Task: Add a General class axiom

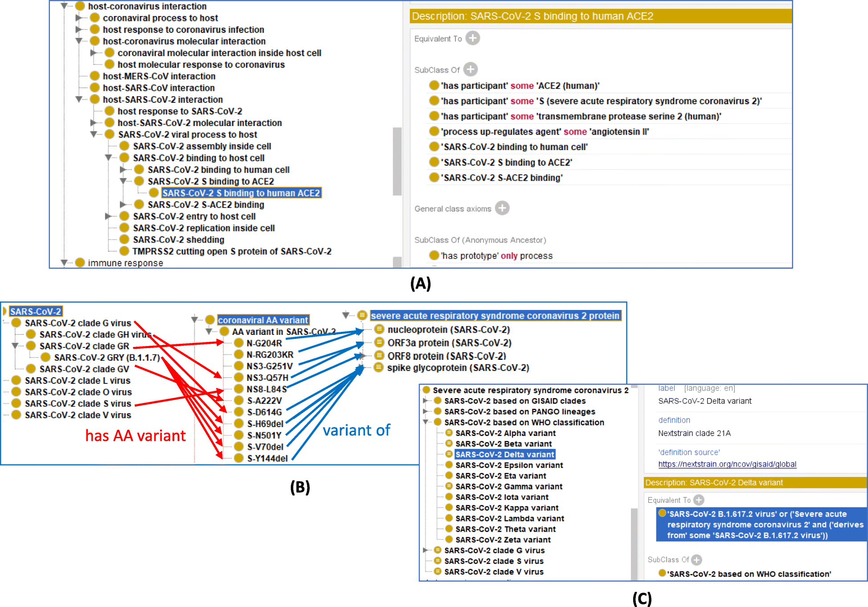Action: 502,208
